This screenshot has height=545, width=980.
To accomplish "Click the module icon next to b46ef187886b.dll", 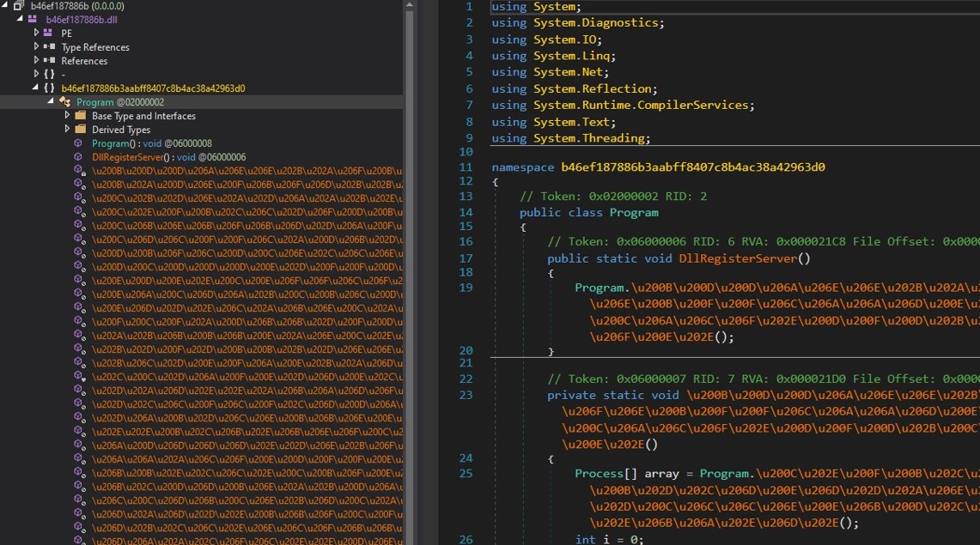I will tap(32, 20).
